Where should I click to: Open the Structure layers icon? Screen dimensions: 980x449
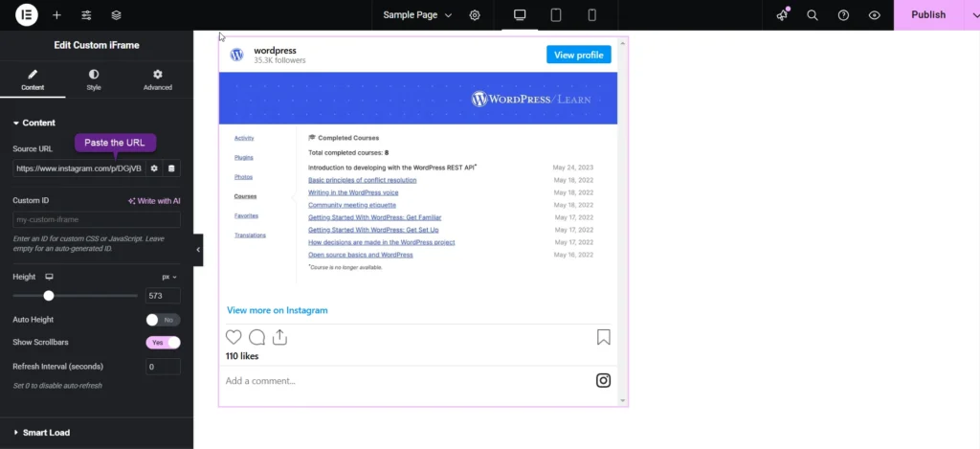pyautogui.click(x=116, y=15)
